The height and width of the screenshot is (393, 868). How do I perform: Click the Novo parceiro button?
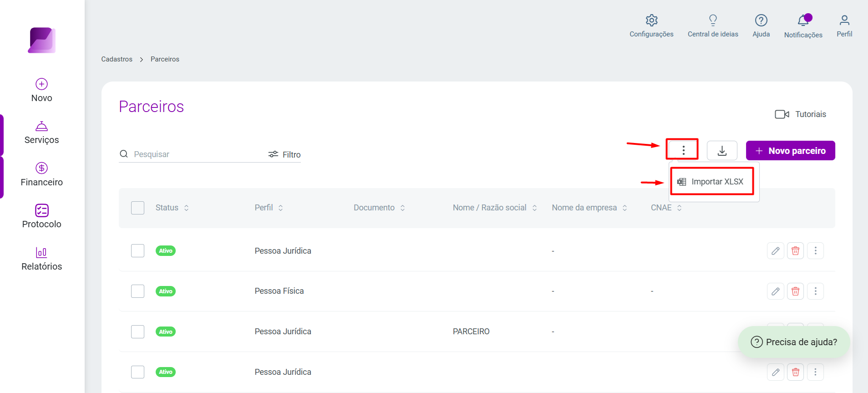(x=790, y=151)
